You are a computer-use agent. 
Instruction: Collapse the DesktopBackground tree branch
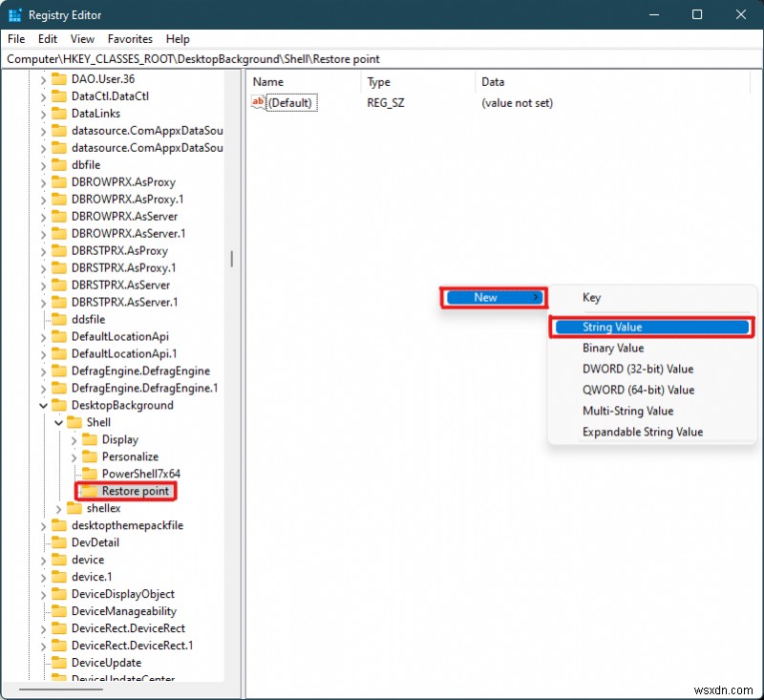click(x=43, y=405)
